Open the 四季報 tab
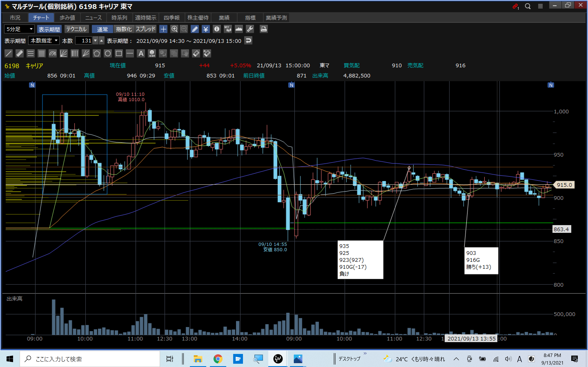Screen dimensions: 588x367 click(171, 18)
